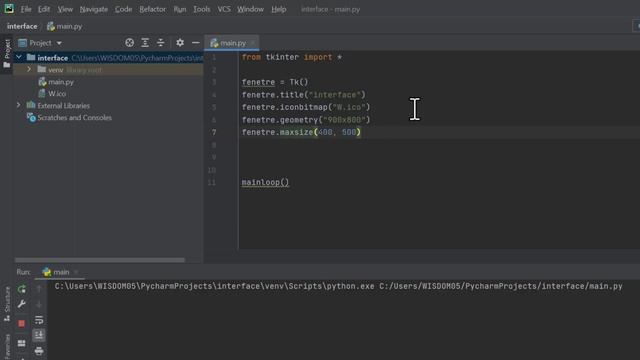Viewport: 640px width, 360px height.
Task: Click the fenetre.title line of code
Action: (x=304, y=95)
